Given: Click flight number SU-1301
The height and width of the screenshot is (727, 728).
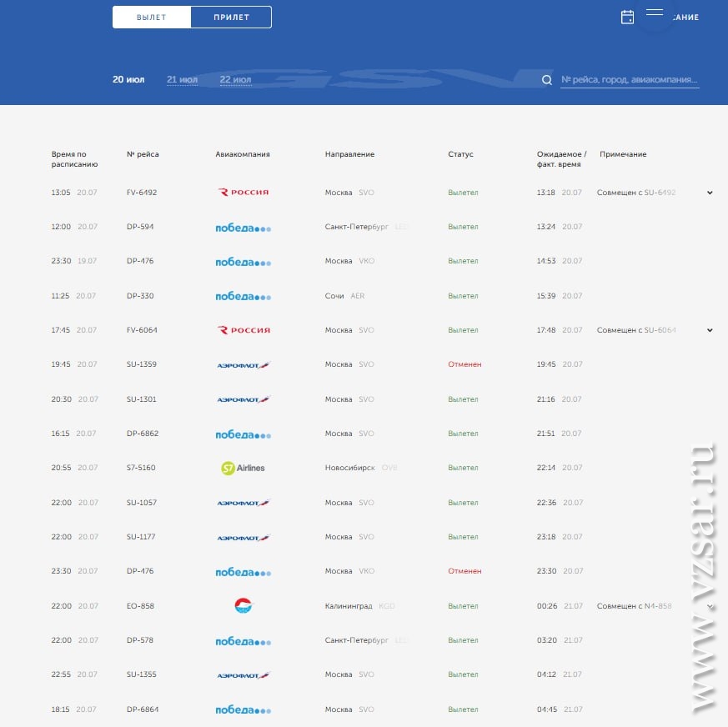Looking at the screenshot, I should click(x=142, y=399).
